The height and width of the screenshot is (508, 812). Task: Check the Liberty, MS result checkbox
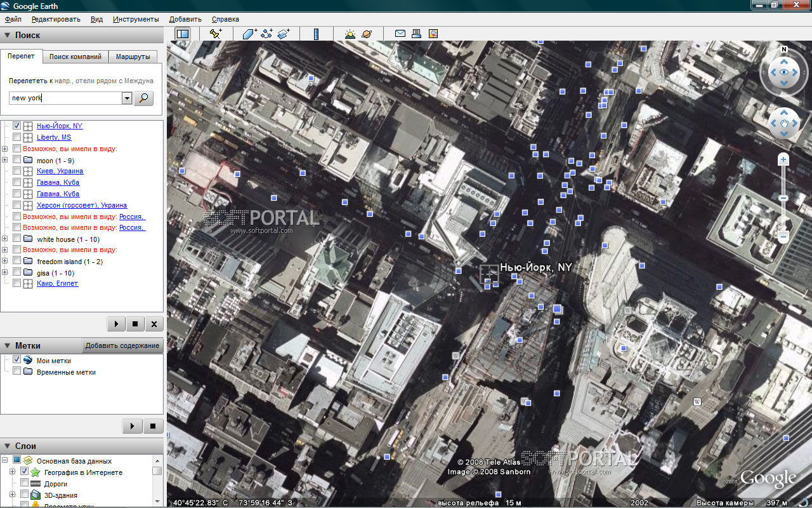pyautogui.click(x=17, y=137)
